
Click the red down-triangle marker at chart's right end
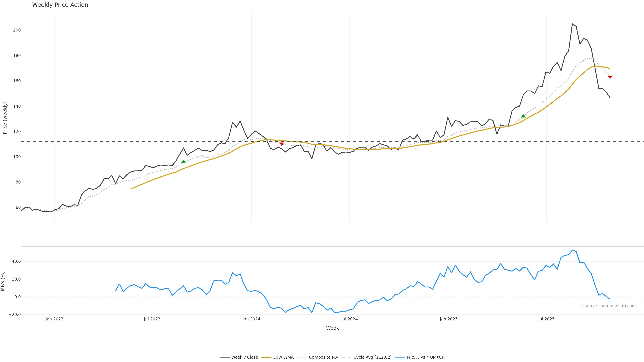click(610, 77)
